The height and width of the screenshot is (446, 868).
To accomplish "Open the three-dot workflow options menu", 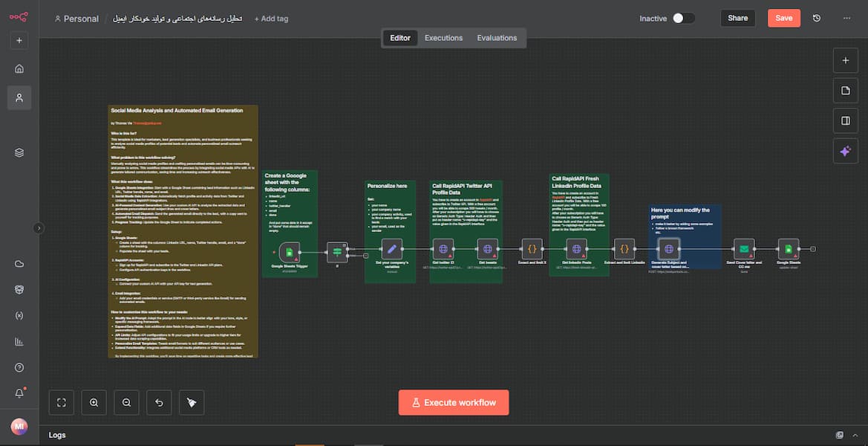I will click(x=845, y=19).
